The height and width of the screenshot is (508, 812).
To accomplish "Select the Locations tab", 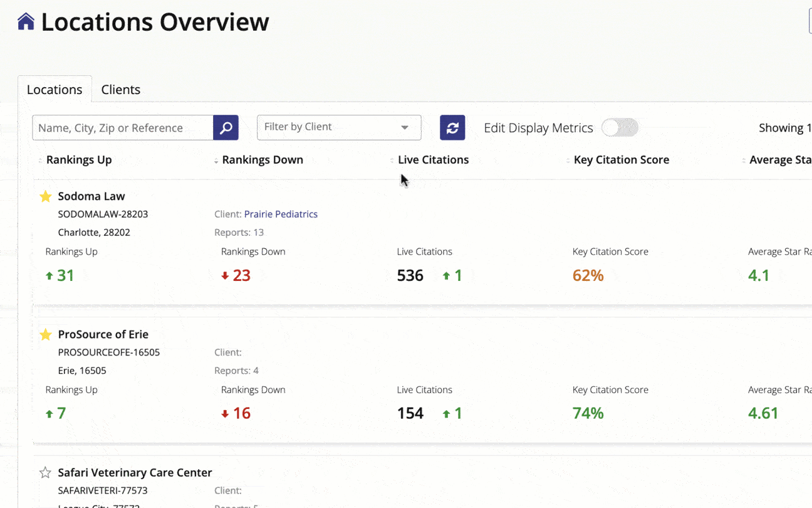I will [55, 90].
